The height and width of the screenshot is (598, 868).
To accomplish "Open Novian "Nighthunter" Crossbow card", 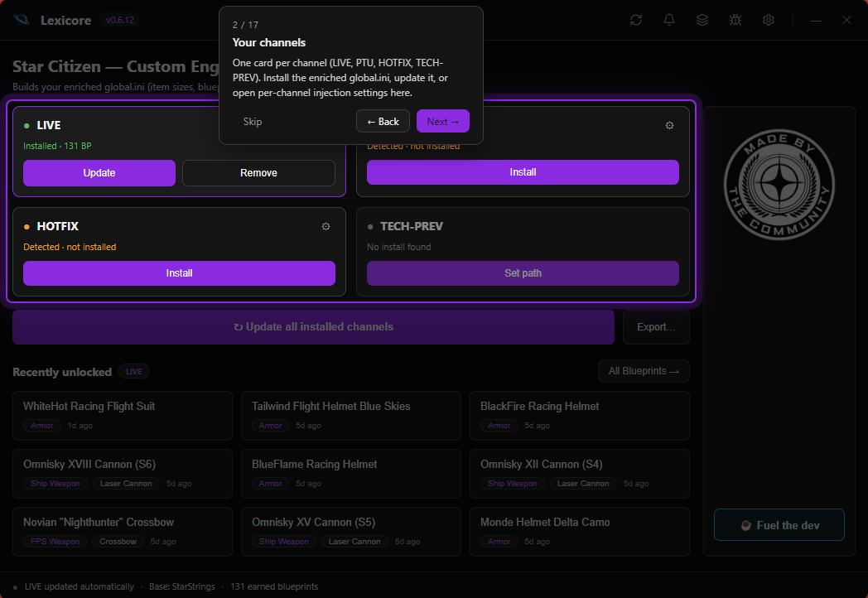I will (123, 532).
